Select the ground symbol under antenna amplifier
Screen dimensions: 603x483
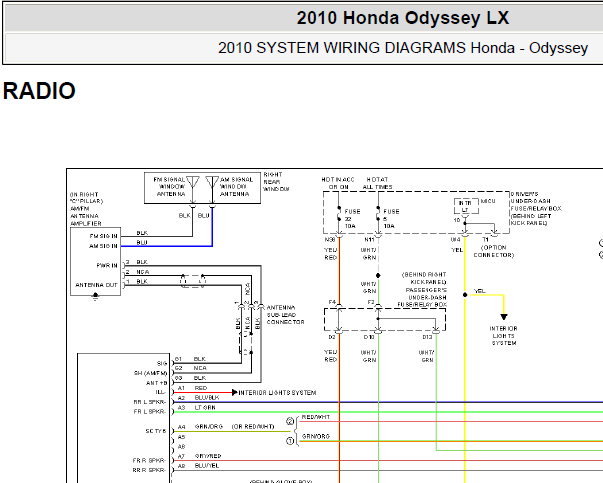point(95,296)
